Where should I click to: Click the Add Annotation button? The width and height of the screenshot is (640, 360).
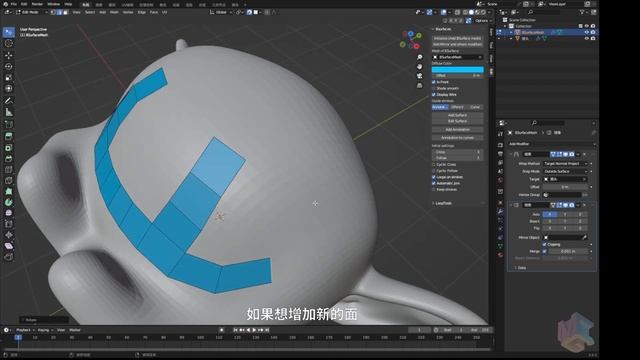click(458, 129)
